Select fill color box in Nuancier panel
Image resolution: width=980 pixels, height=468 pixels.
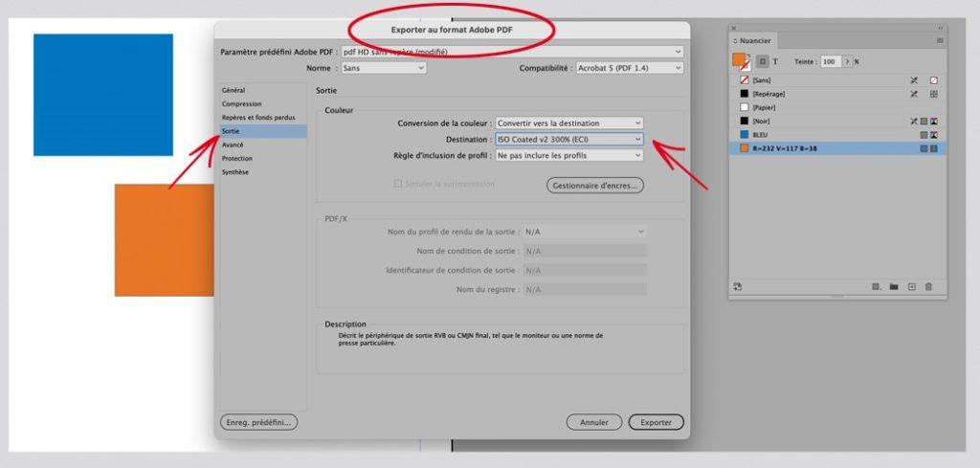[x=739, y=59]
